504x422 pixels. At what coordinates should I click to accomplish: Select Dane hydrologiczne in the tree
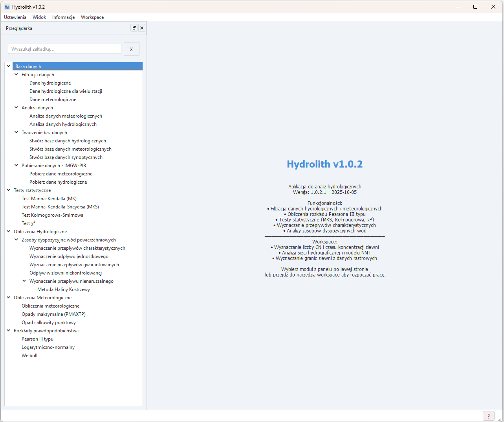50,83
